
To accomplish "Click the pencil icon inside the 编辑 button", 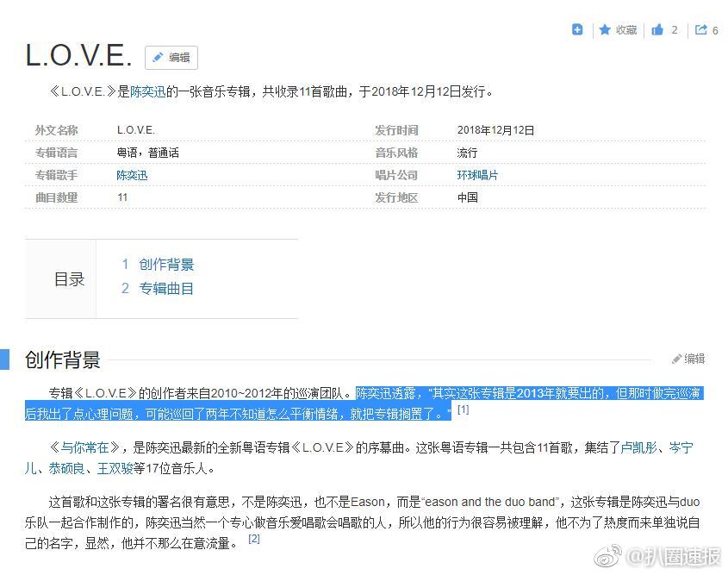I will (159, 58).
